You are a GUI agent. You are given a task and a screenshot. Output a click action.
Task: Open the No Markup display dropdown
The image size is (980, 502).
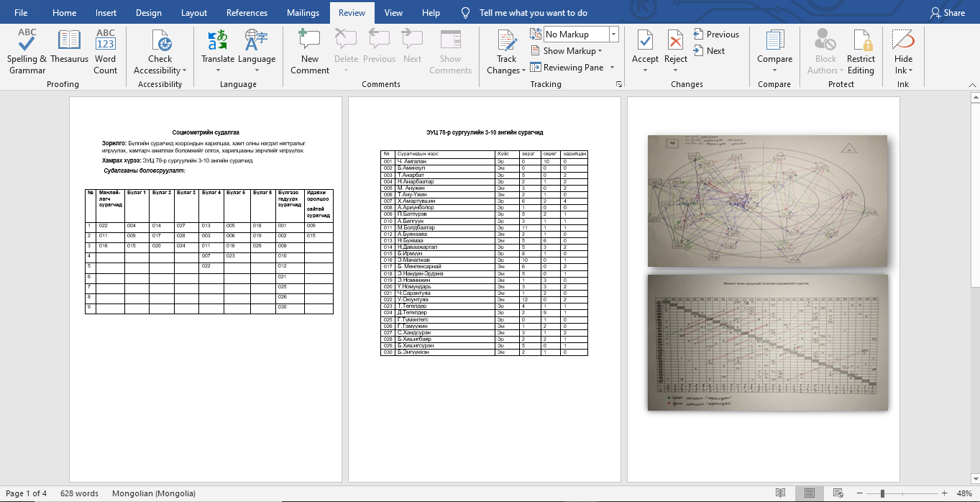613,35
